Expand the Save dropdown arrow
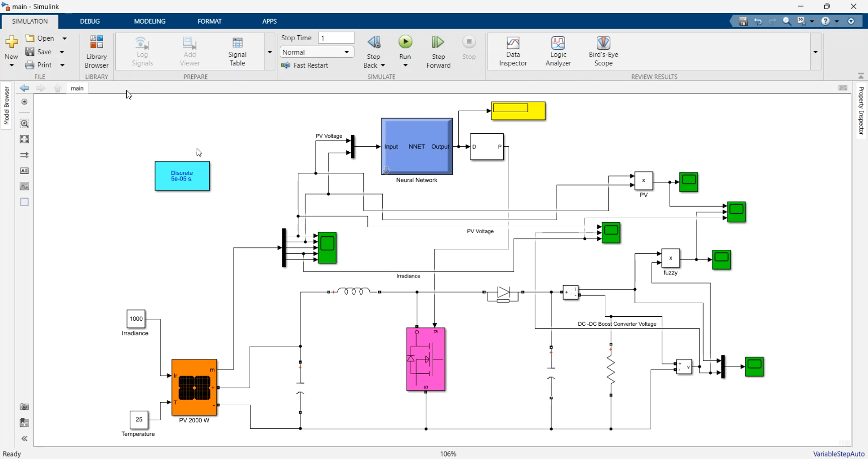Screen dimensions: 868x459 pos(62,52)
